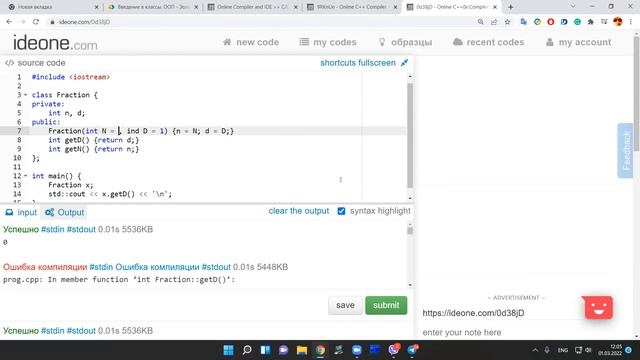Show hidden system tray icons

coord(535,350)
